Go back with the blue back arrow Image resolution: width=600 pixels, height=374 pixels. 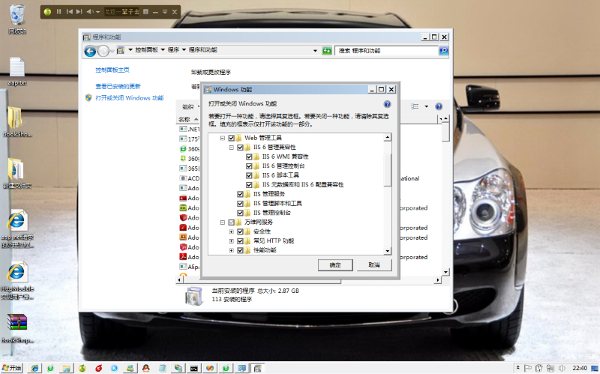coord(90,51)
